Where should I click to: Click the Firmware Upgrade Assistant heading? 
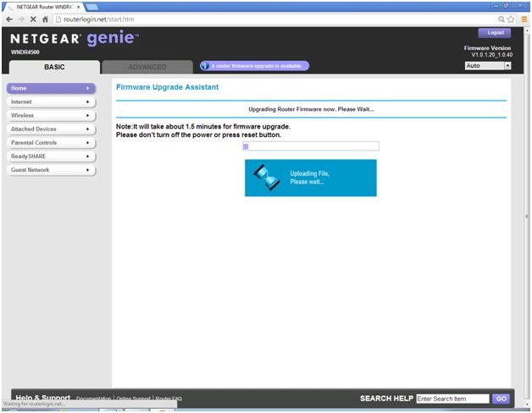167,87
